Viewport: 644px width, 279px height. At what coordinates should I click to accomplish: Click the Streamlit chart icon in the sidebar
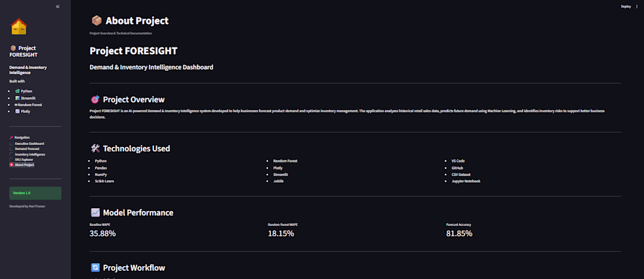[17, 98]
